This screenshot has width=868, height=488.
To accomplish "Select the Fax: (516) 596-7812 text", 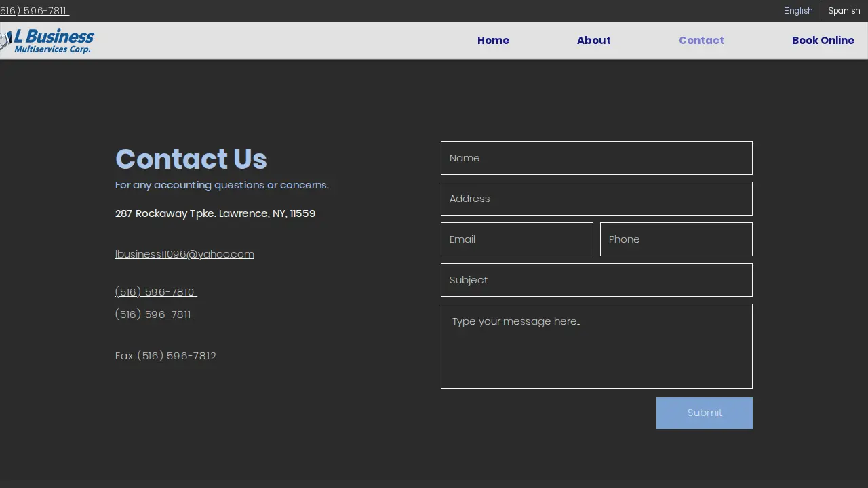I will coord(165,356).
